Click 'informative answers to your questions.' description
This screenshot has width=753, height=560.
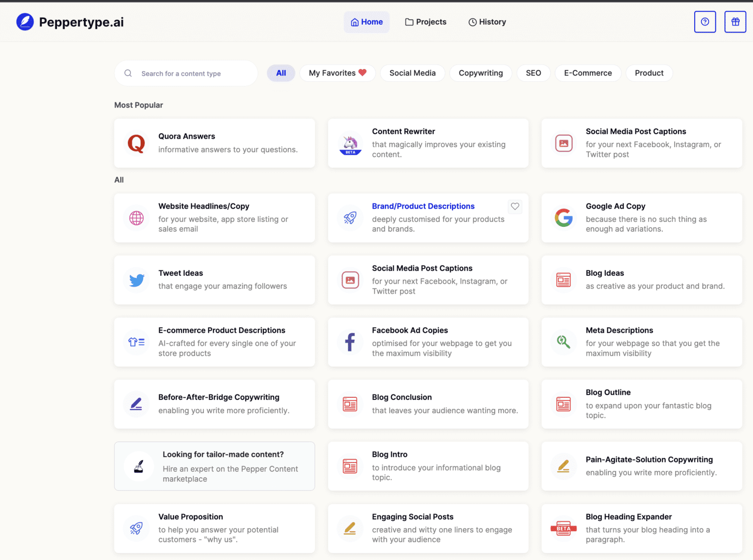click(228, 149)
